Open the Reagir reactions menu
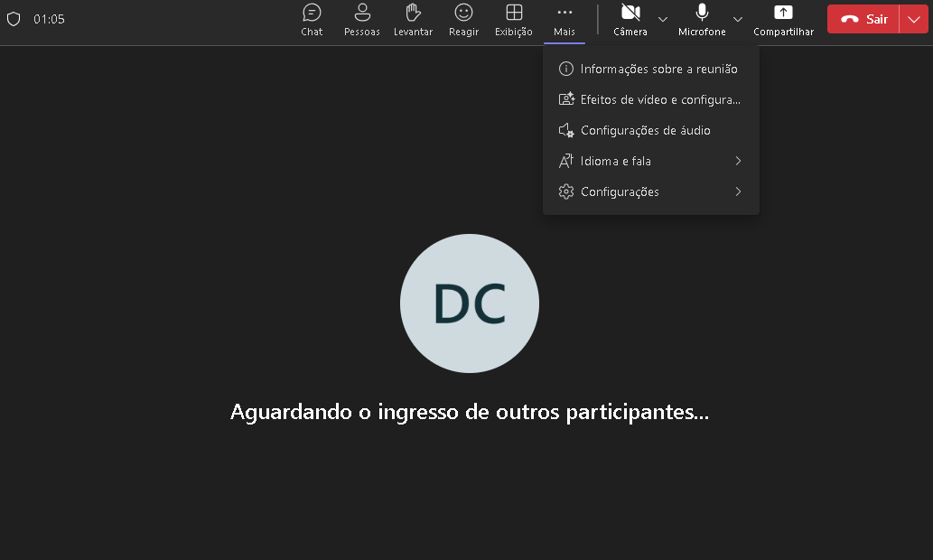 coord(463,20)
